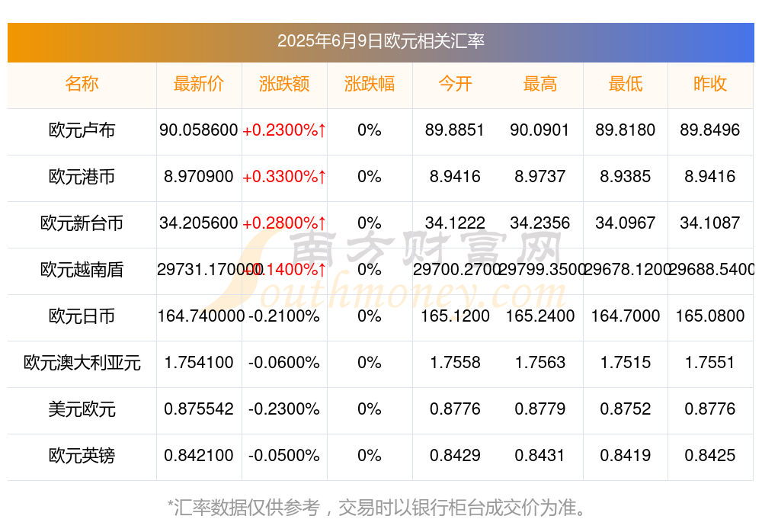The width and height of the screenshot is (762, 532).
Task: Click latest price 0.842100
Action: click(x=199, y=456)
